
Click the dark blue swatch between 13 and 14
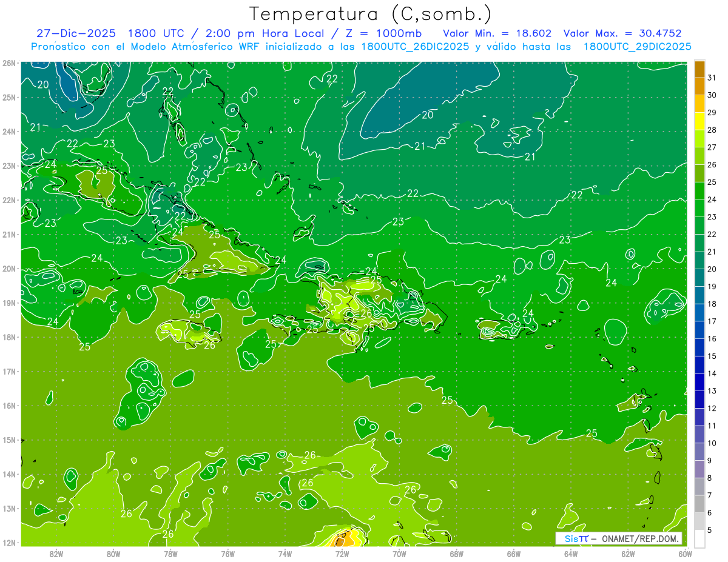click(x=700, y=382)
